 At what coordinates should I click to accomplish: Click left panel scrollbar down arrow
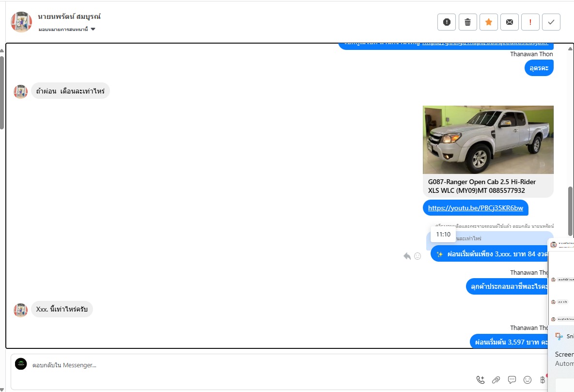(2, 390)
